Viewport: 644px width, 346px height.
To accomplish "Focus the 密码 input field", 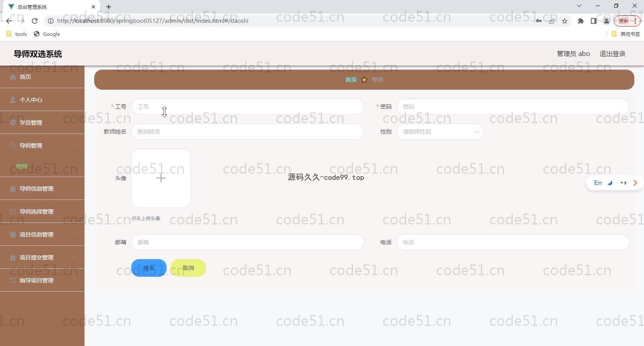I will click(513, 107).
